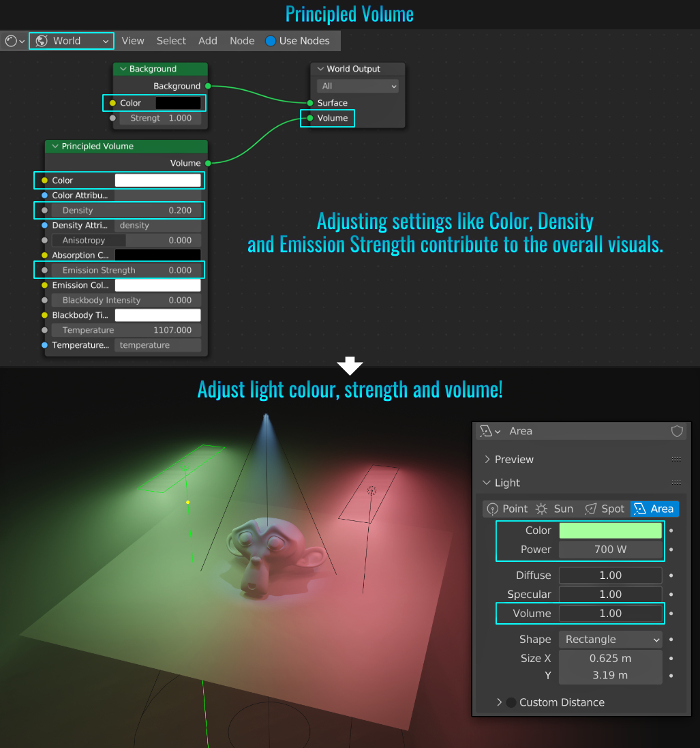Image resolution: width=700 pixels, height=748 pixels.
Task: Click the Sun light icon
Action: pos(541,509)
